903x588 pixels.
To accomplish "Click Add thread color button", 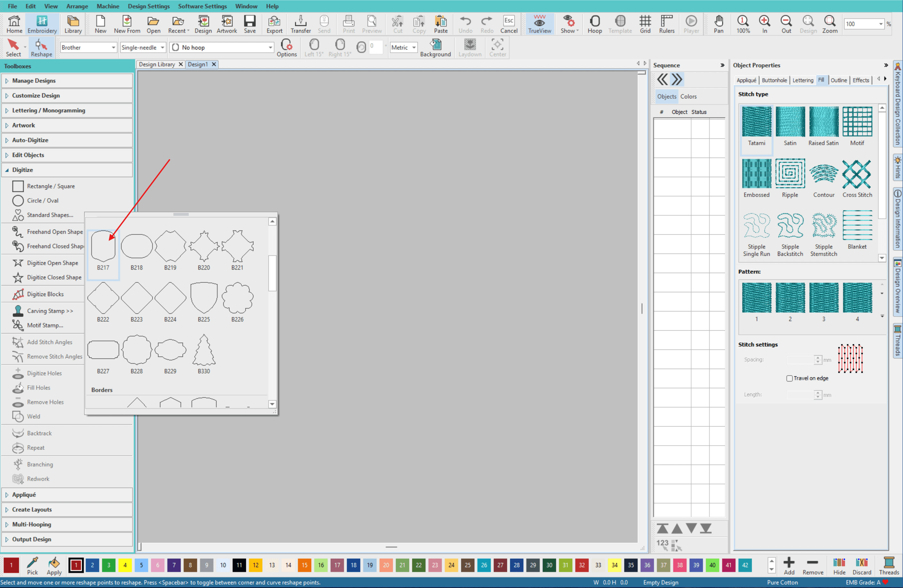I will 789,565.
